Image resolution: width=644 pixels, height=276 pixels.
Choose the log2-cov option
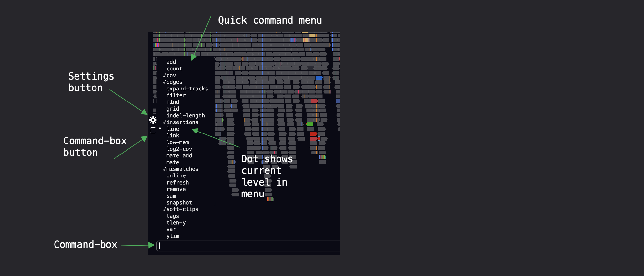179,149
